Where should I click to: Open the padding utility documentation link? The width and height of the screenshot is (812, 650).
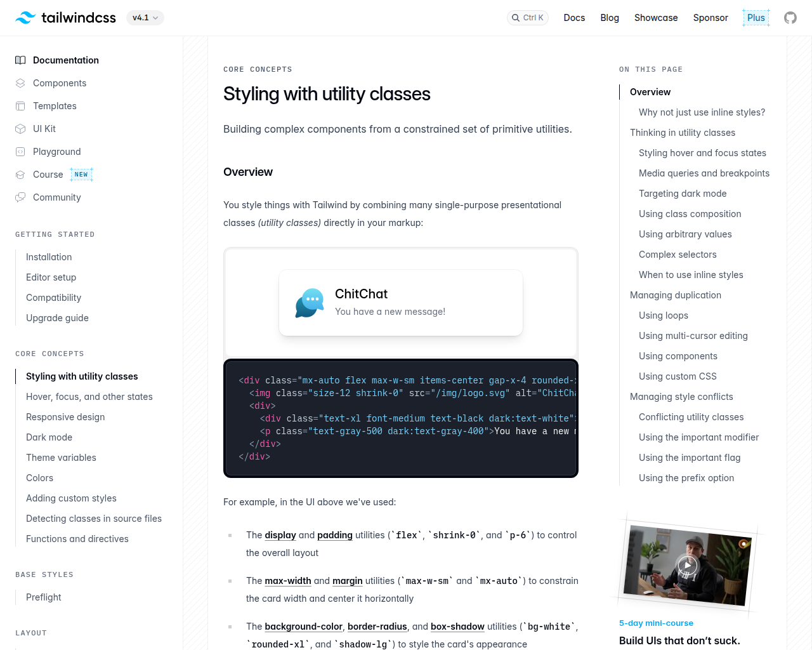[x=334, y=534]
